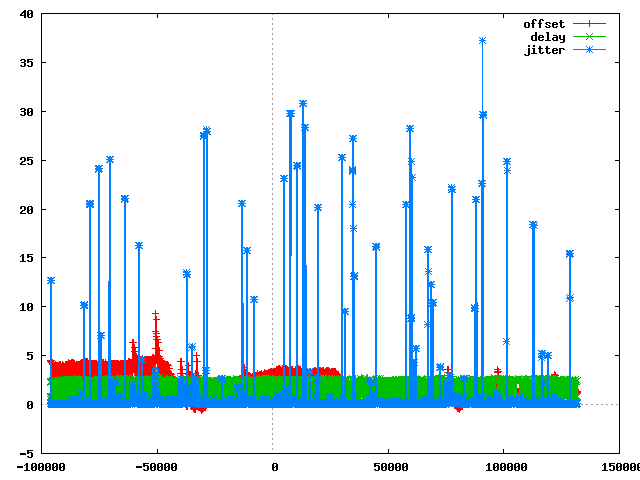Click the y-axis label 15
Viewport: 640px width, 480px height.
click(x=26, y=258)
